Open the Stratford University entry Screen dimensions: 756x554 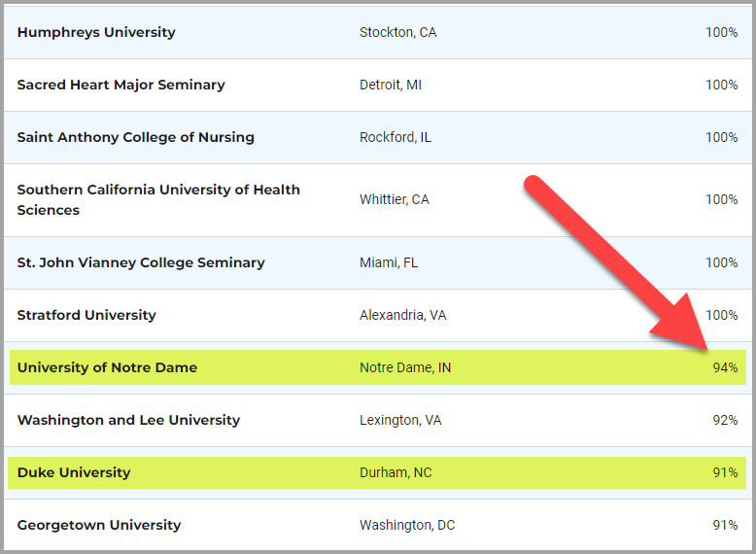pos(86,315)
